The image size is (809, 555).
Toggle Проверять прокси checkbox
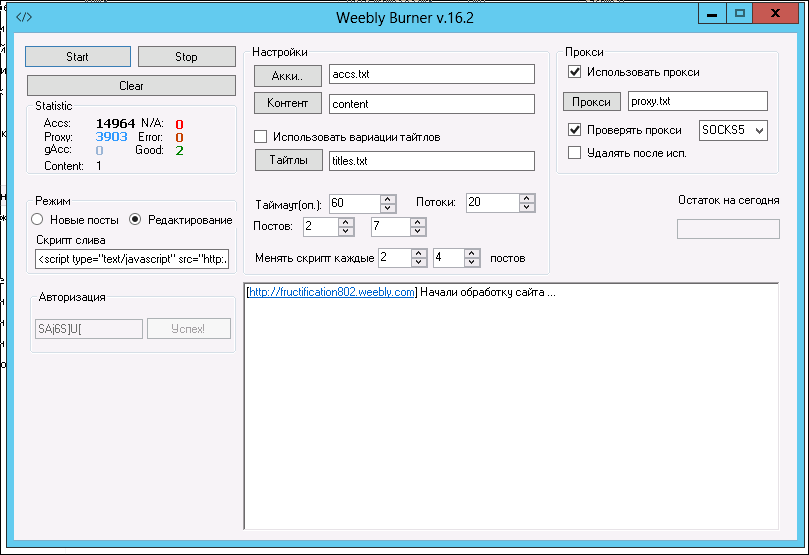pos(574,129)
